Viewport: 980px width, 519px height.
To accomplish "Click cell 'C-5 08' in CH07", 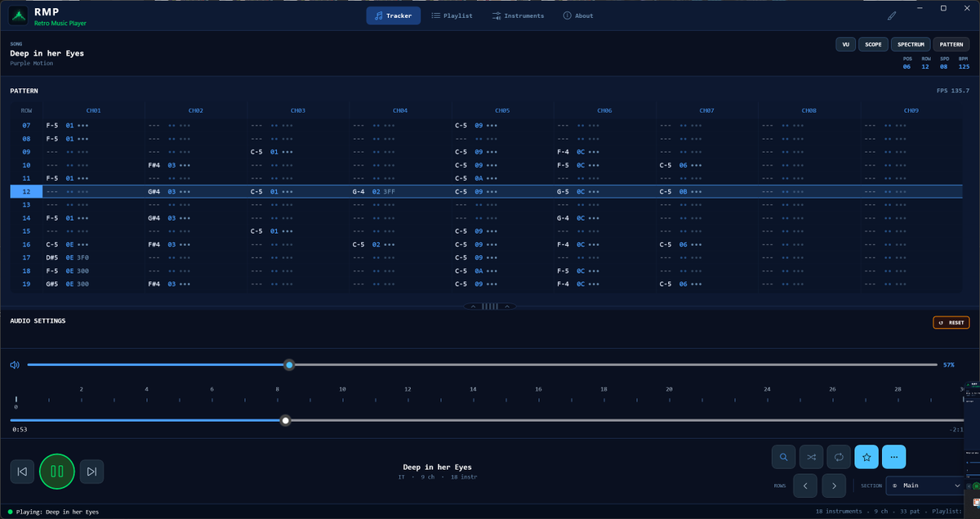I will 681,191.
